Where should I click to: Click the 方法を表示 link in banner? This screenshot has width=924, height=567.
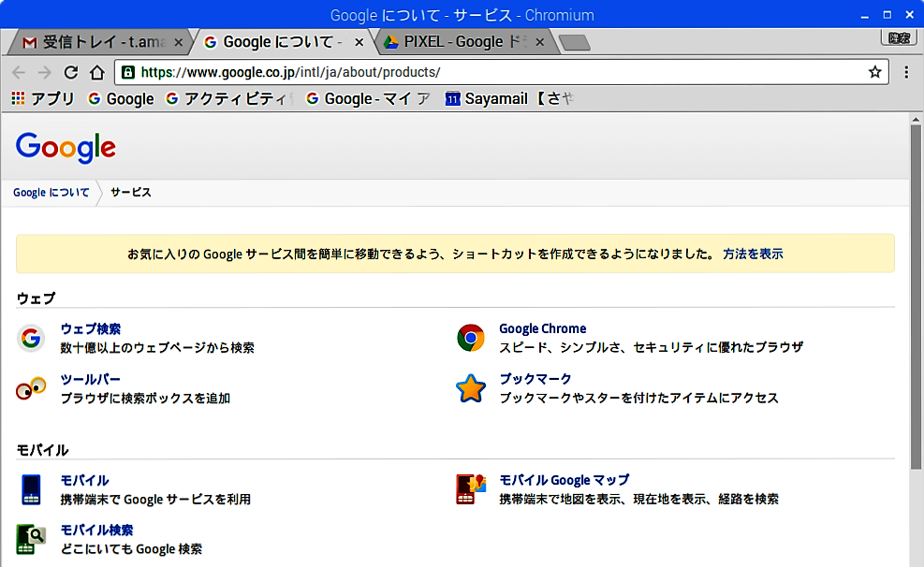(753, 254)
